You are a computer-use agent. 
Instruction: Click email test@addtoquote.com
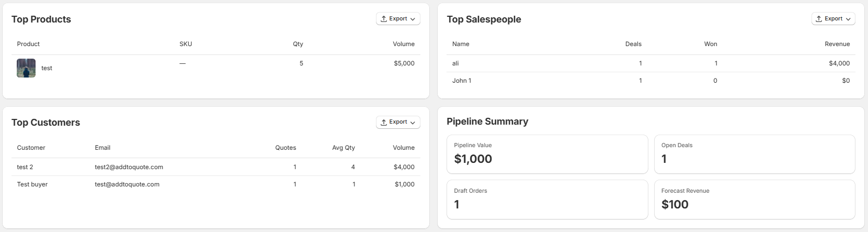click(127, 184)
